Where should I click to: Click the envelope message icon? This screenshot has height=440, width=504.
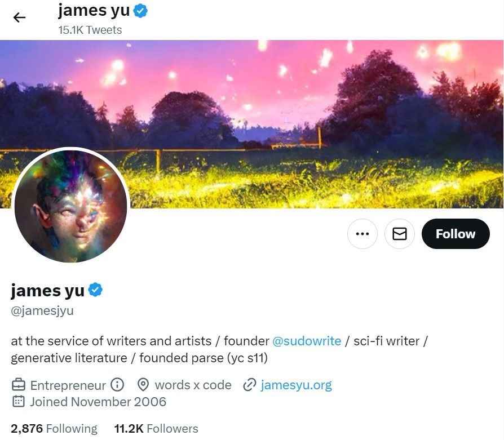pos(400,234)
